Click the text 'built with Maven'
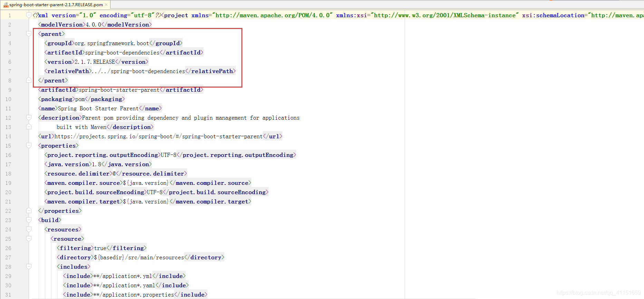The height and width of the screenshot is (299, 644). click(x=81, y=127)
